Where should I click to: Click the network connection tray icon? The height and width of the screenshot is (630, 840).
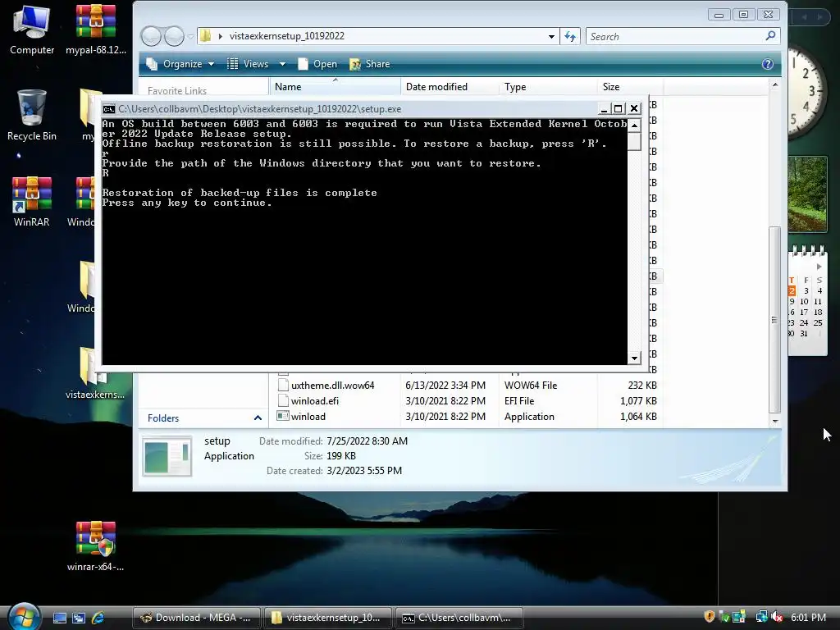(x=760, y=617)
